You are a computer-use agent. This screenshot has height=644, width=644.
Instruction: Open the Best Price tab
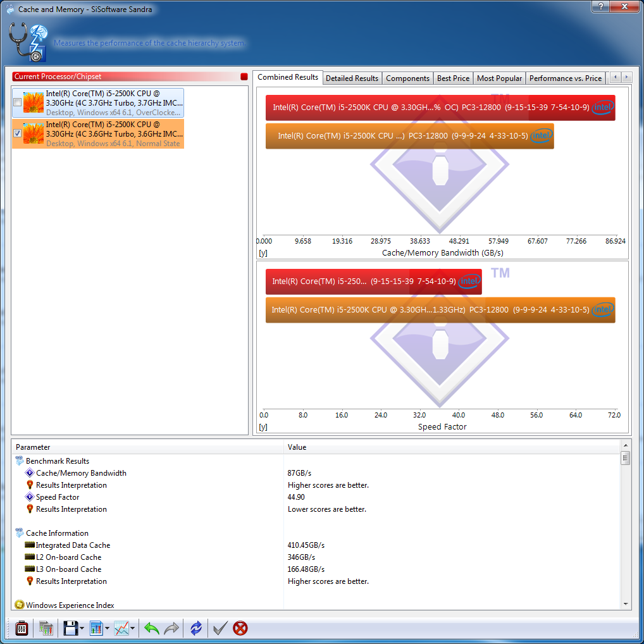(x=453, y=78)
